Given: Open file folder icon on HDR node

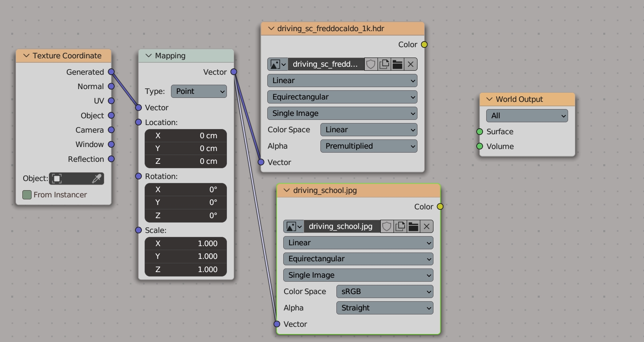Looking at the screenshot, I should [398, 64].
